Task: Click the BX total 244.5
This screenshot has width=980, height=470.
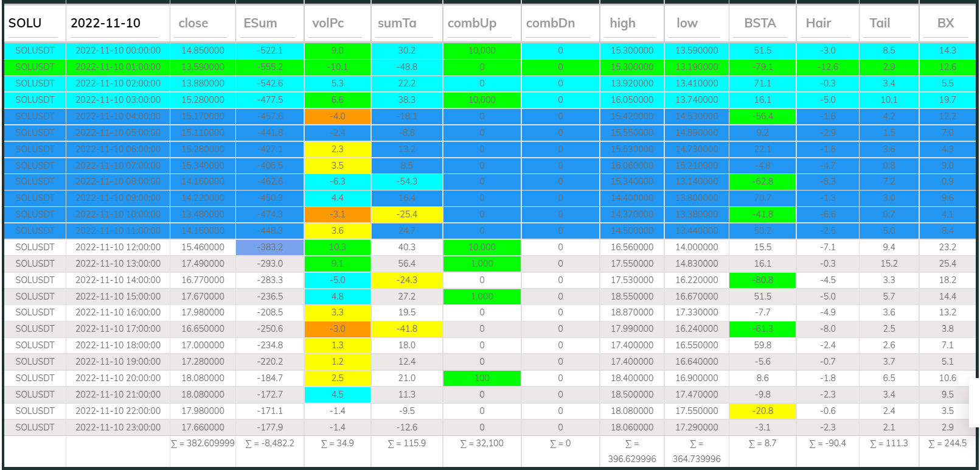Action: tap(948, 443)
